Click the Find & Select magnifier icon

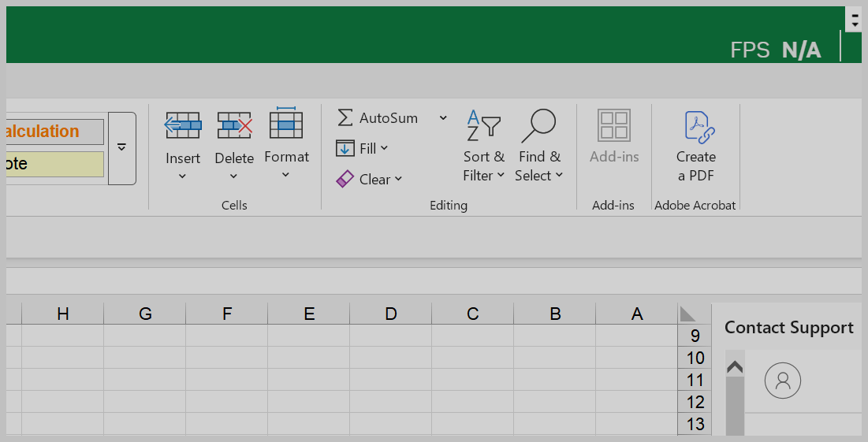click(x=538, y=125)
